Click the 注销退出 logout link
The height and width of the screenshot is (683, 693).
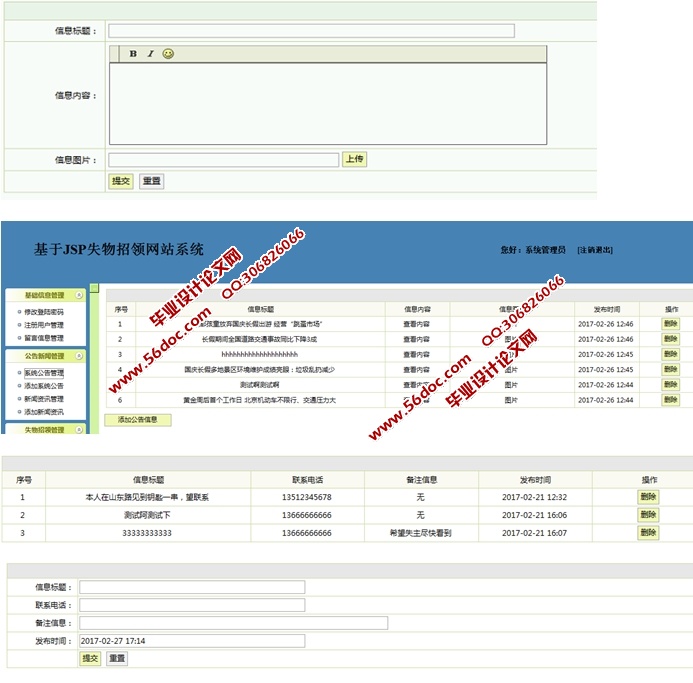coord(594,250)
